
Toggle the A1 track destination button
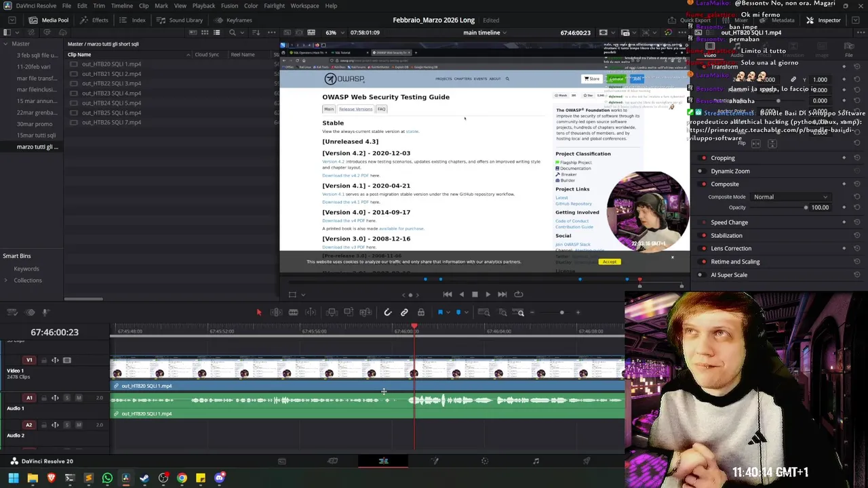(x=29, y=398)
